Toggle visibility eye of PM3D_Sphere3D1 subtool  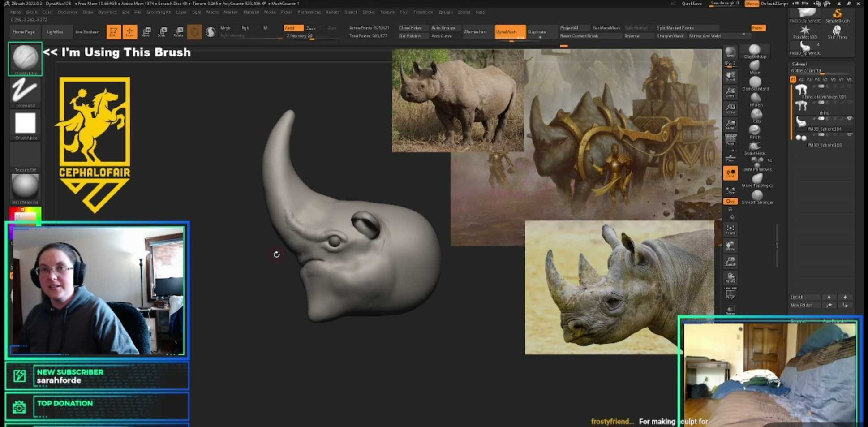click(849, 119)
